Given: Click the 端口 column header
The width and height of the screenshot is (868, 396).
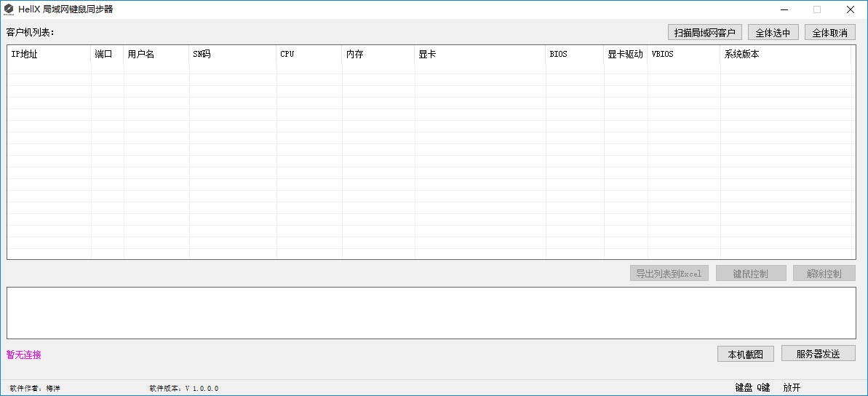Looking at the screenshot, I should point(108,55).
